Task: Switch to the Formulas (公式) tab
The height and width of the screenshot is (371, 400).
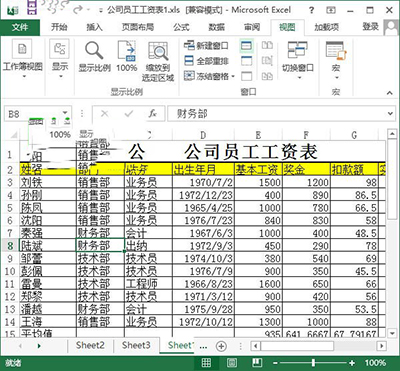Action: pos(181,27)
